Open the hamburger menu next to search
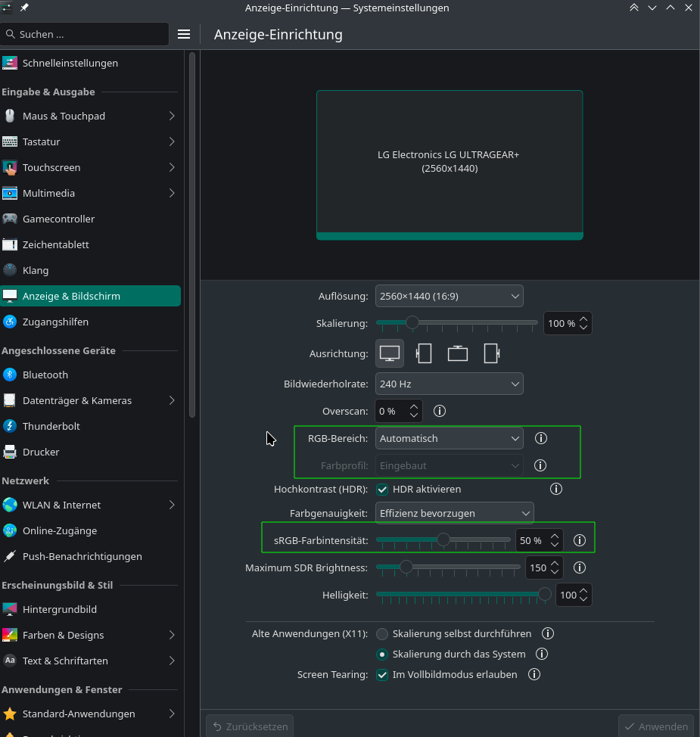 point(184,34)
